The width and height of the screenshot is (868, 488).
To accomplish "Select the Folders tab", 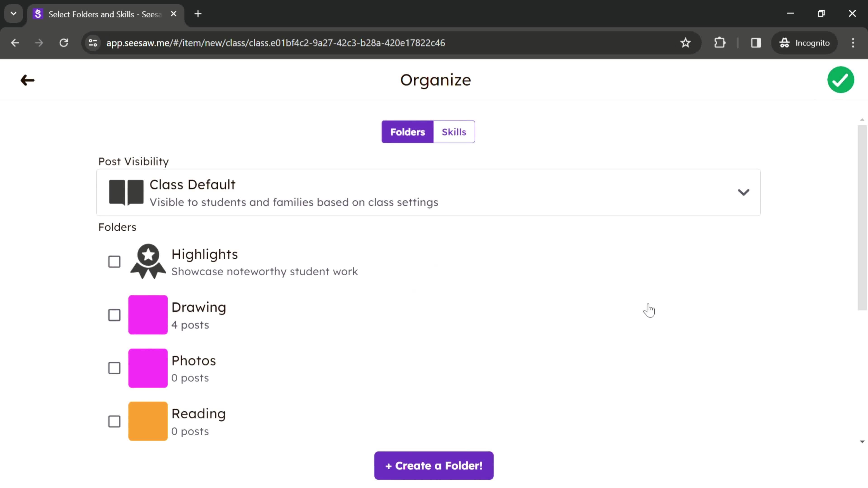I will [408, 132].
